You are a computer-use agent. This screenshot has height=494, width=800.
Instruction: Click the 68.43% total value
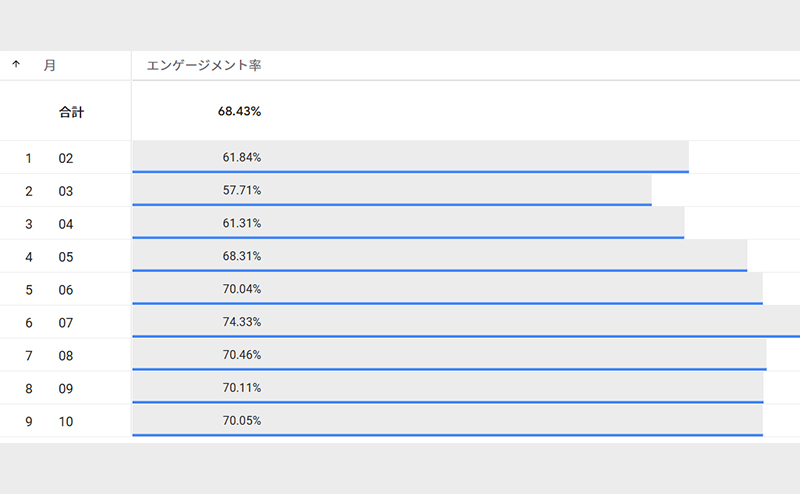pyautogui.click(x=239, y=112)
